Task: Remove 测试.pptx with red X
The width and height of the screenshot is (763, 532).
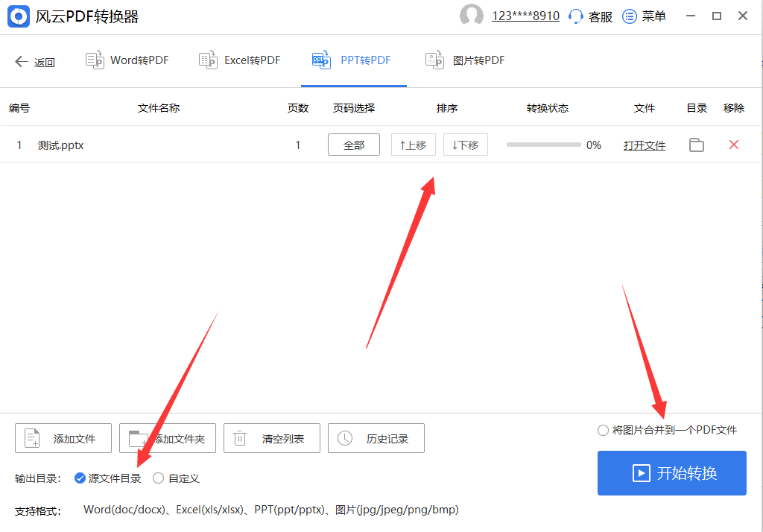Action: click(x=734, y=145)
